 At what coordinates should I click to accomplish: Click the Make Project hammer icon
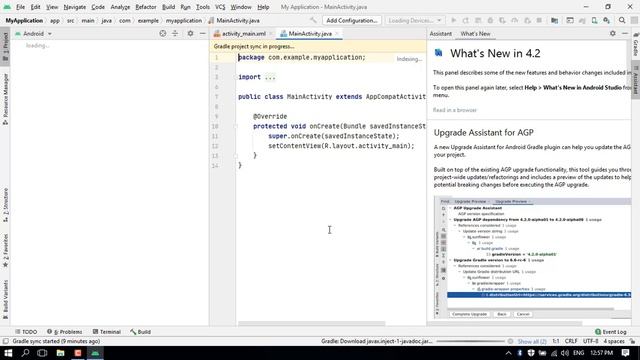pos(313,20)
